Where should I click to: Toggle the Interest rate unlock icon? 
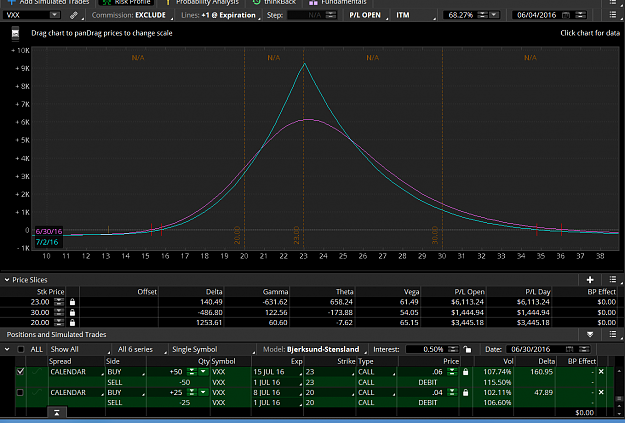(x=467, y=350)
